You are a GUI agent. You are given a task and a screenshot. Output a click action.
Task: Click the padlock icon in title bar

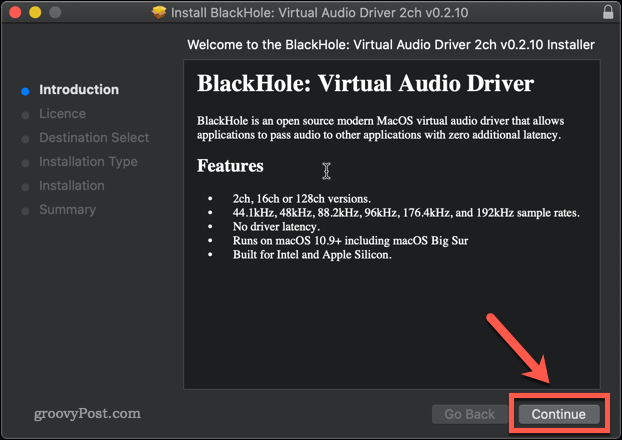tap(609, 14)
